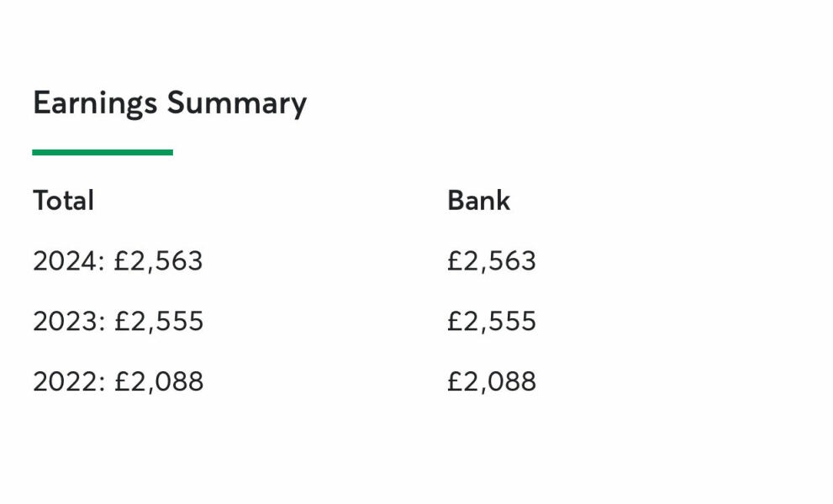Select the Total column header
The image size is (833, 504).
63,201
